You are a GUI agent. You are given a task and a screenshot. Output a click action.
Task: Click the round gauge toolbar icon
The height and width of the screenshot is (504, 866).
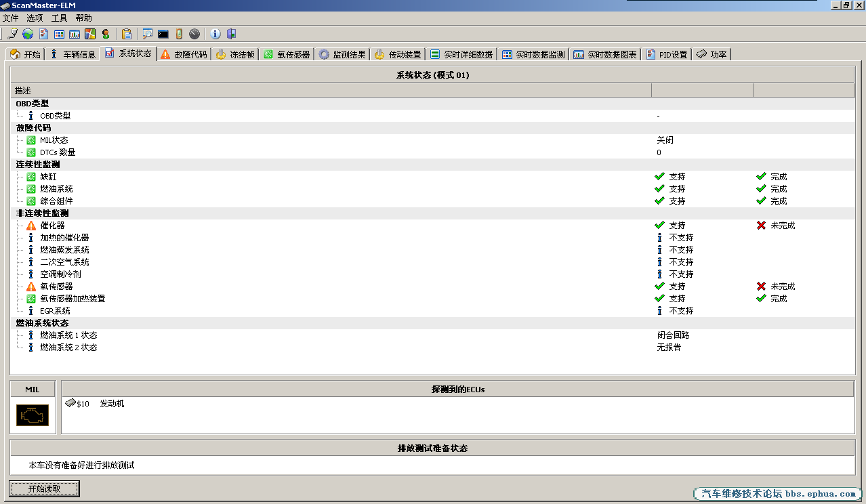tap(194, 34)
